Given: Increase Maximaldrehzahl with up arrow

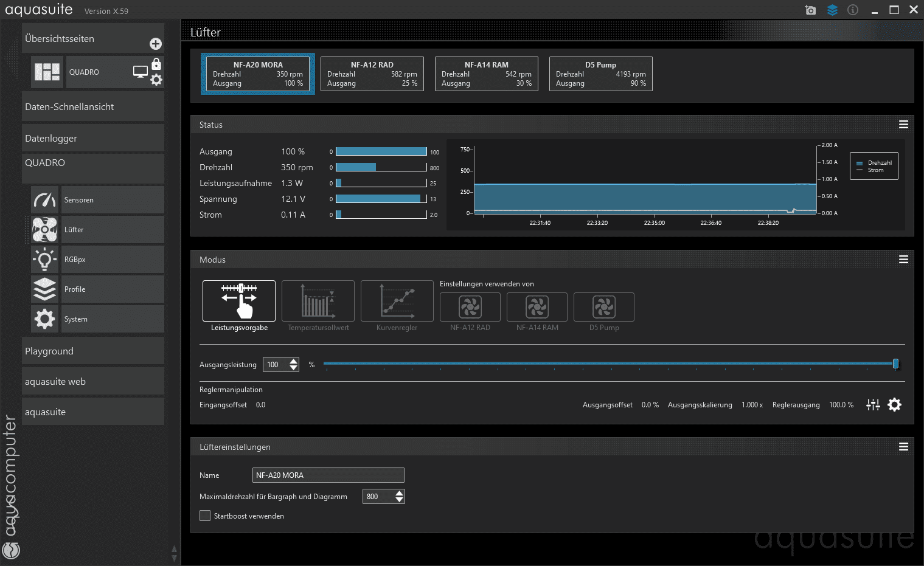Looking at the screenshot, I should [x=399, y=493].
